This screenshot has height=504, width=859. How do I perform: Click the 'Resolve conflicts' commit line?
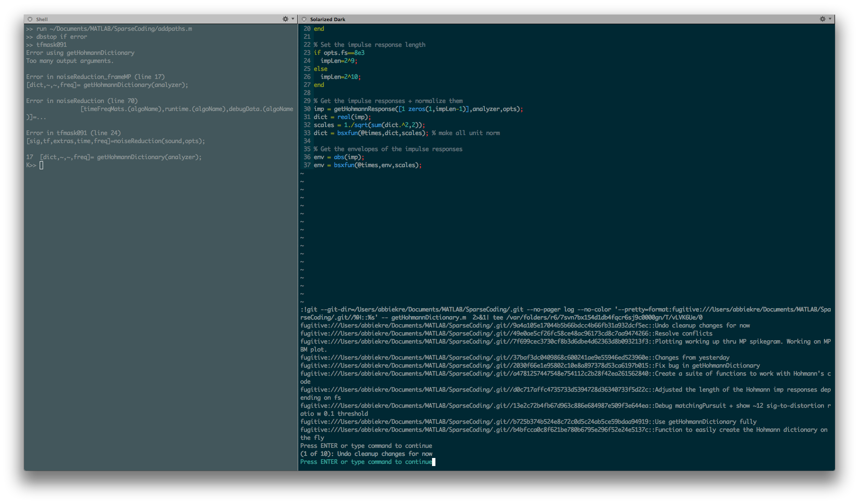click(683, 333)
